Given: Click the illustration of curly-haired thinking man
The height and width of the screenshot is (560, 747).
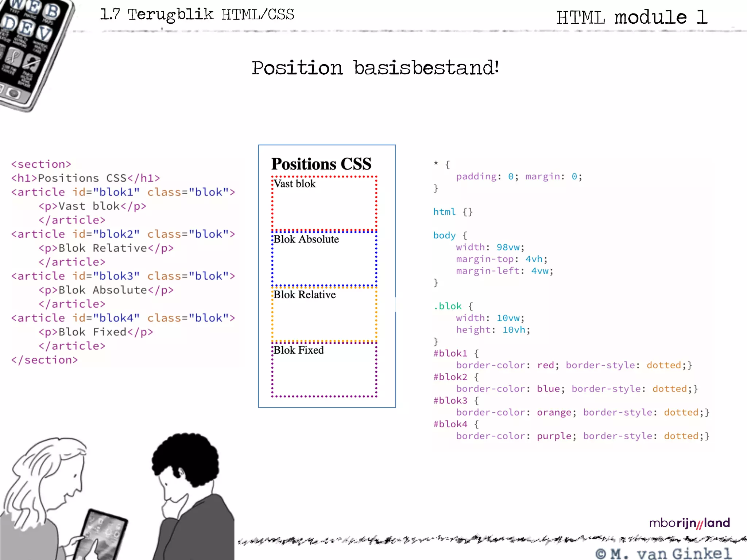Looking at the screenshot, I should [193, 497].
